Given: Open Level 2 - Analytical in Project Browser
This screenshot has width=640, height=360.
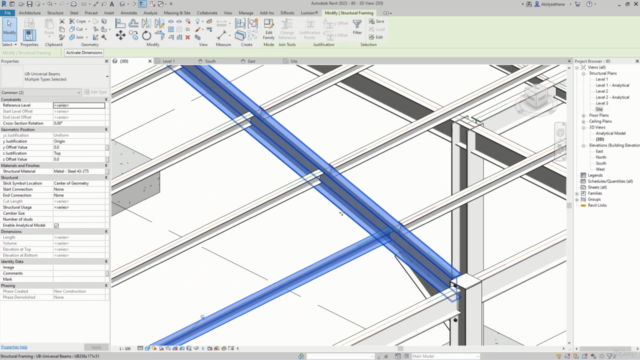Looking at the screenshot, I should point(612,98).
